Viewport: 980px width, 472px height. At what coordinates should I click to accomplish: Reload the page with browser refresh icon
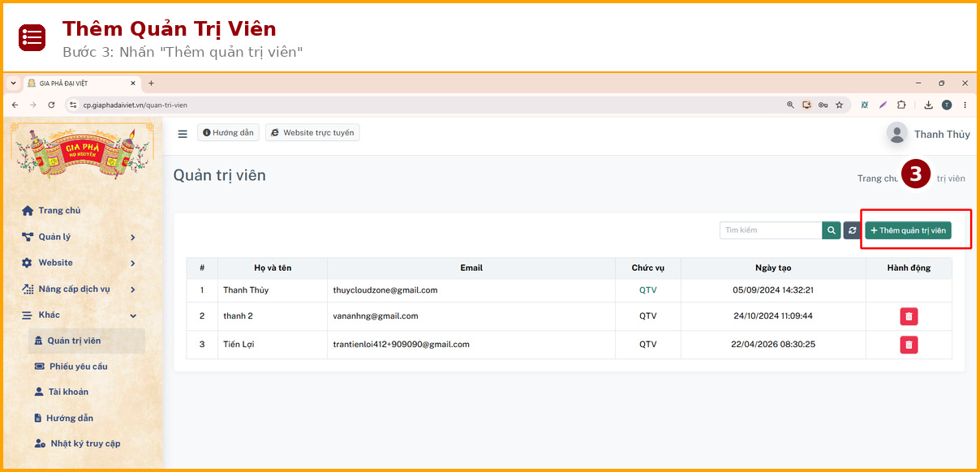(51, 105)
